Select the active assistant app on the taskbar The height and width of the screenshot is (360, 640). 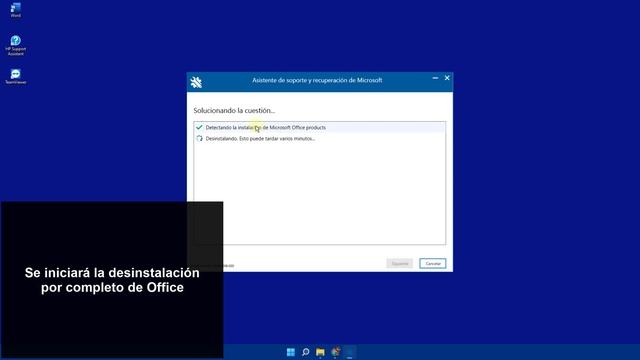pos(350,352)
